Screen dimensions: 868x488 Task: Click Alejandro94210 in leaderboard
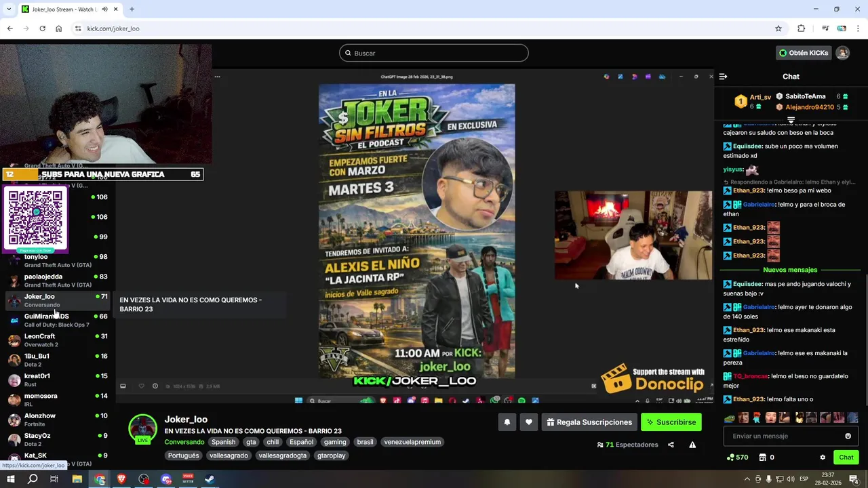click(809, 107)
